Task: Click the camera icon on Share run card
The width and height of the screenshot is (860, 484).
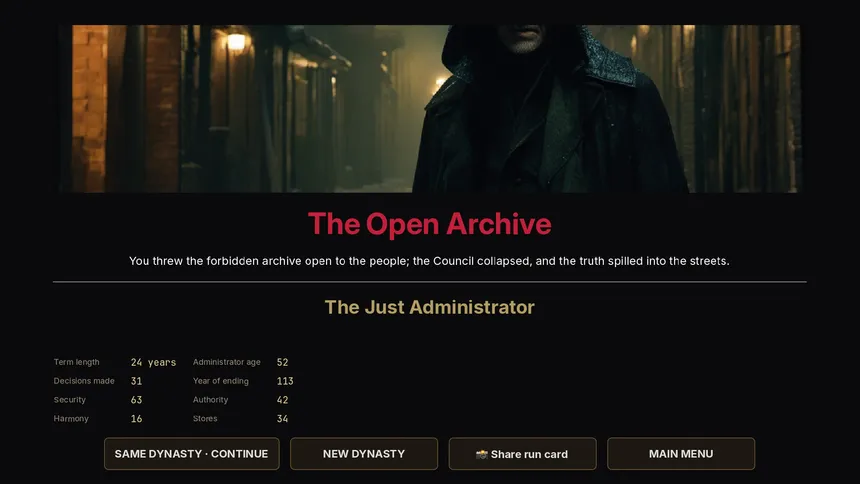Action: click(x=482, y=454)
